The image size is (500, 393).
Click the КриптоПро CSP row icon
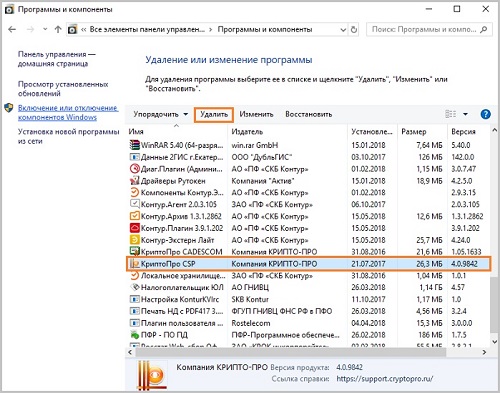[134, 264]
